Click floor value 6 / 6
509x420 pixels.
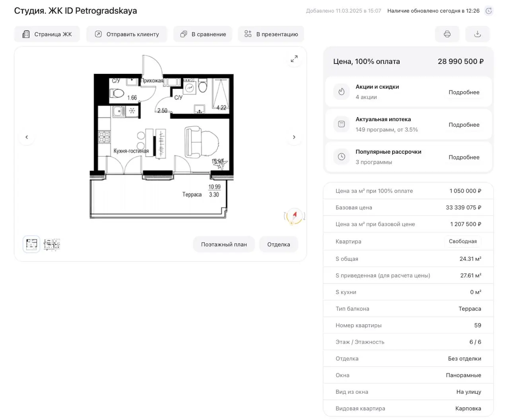[x=475, y=342]
